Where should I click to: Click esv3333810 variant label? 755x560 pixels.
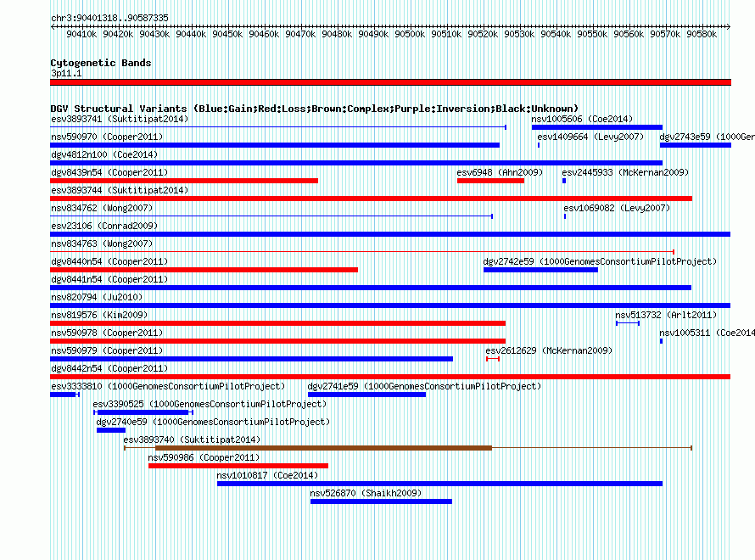tap(168, 386)
